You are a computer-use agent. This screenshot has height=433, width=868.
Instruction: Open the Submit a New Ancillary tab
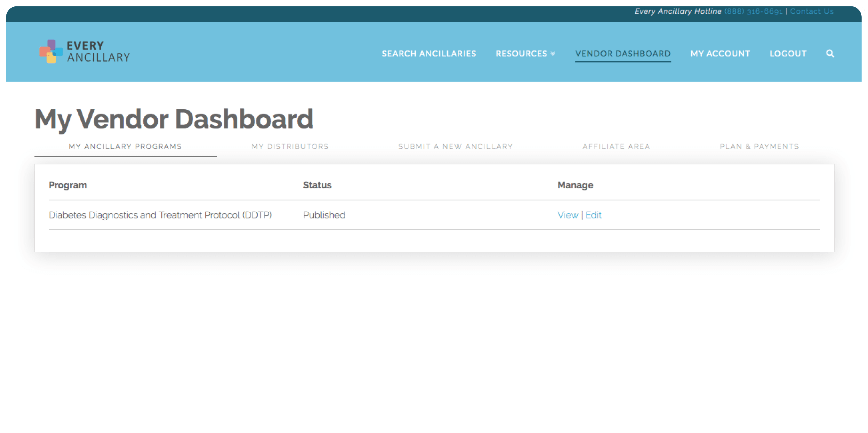(x=455, y=146)
